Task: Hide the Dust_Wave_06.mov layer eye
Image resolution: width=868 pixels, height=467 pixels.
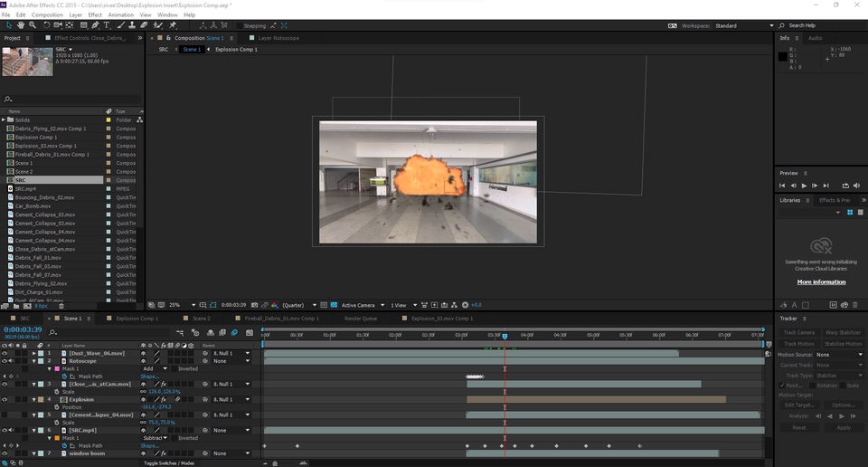Action: pos(5,353)
